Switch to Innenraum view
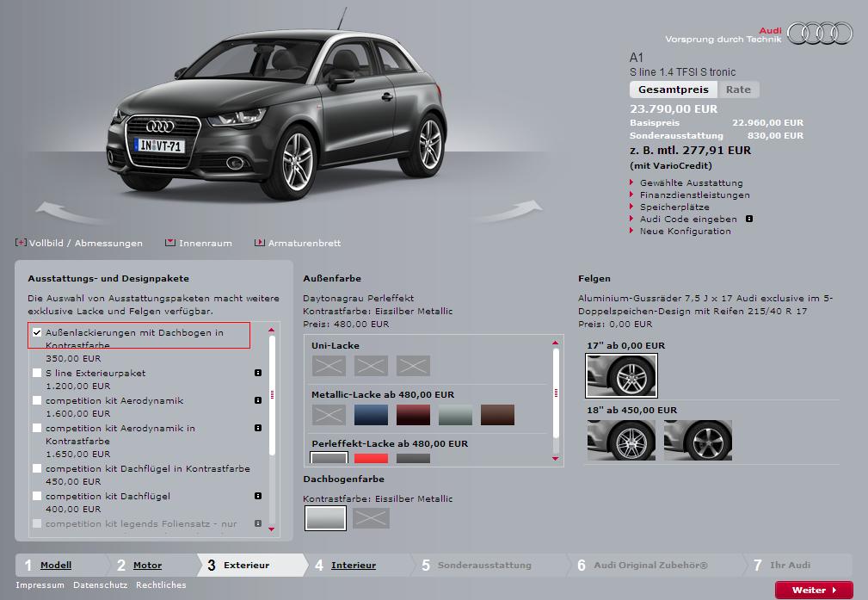Image resolution: width=868 pixels, height=600 pixels. coord(206,244)
